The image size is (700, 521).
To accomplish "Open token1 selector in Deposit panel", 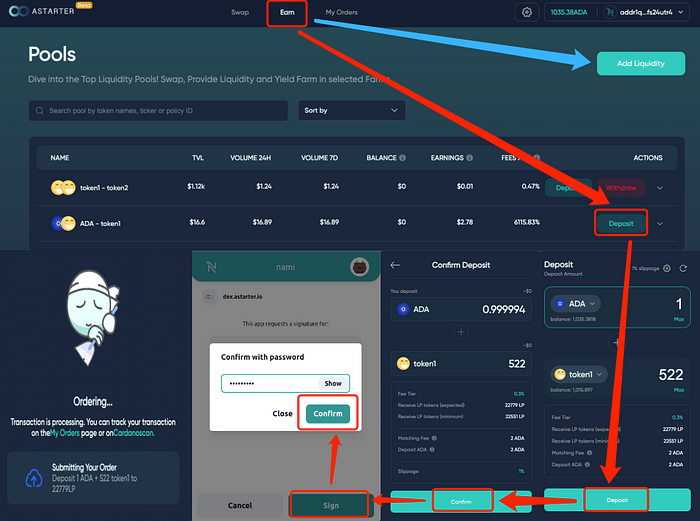I will 579,374.
